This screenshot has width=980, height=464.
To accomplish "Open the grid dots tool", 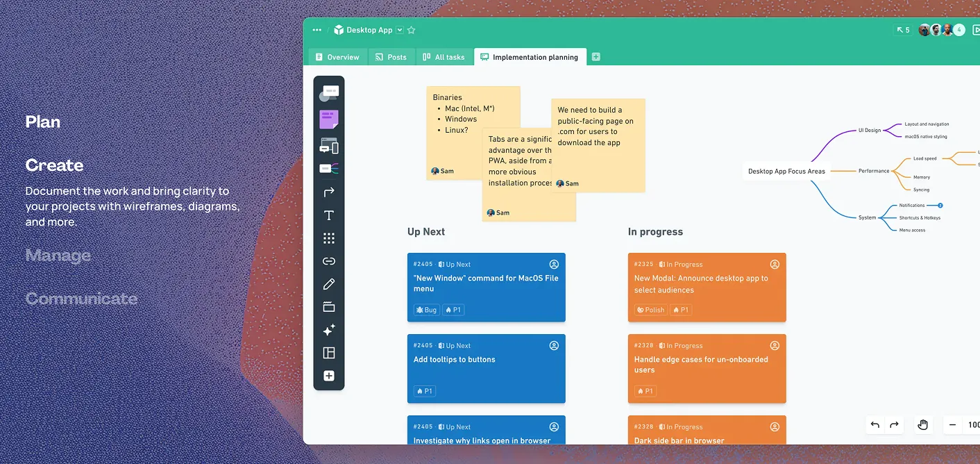I will click(x=329, y=238).
